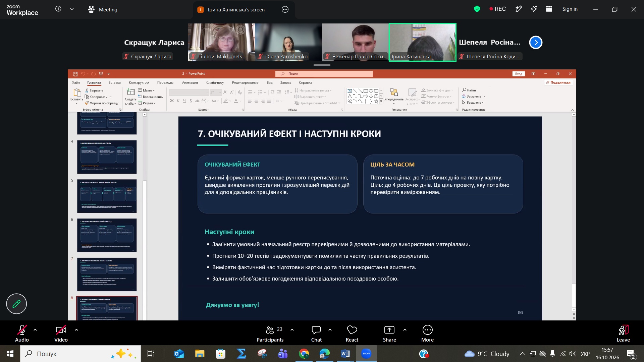Open the notification center icon
644x362 pixels.
point(631,354)
